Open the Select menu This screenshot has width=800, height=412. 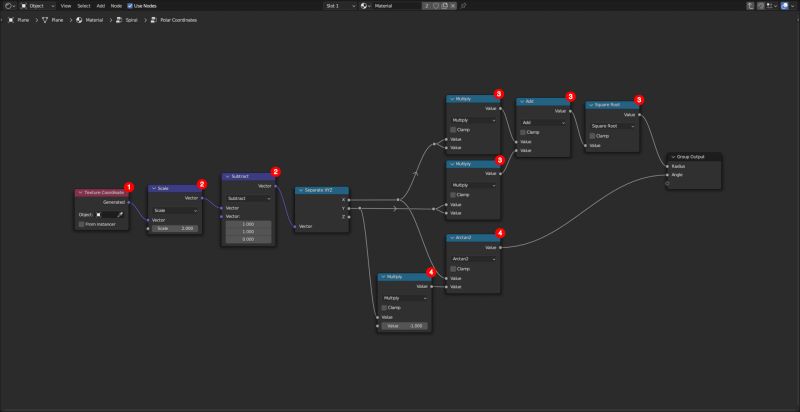(83, 6)
